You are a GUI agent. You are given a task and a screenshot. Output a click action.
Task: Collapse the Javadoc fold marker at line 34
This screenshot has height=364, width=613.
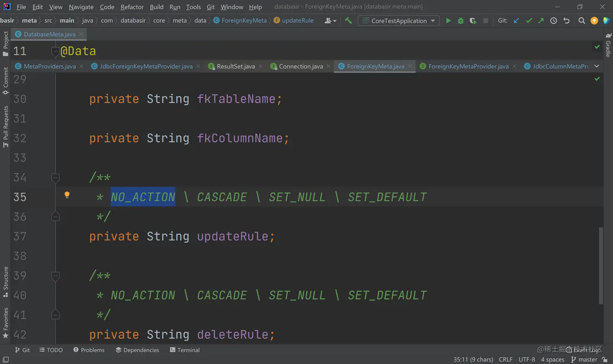click(55, 177)
